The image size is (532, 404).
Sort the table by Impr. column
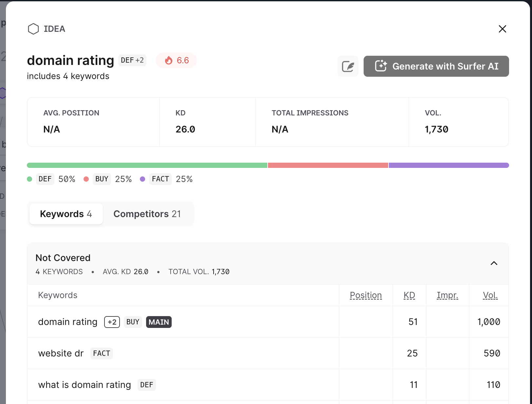click(x=447, y=295)
